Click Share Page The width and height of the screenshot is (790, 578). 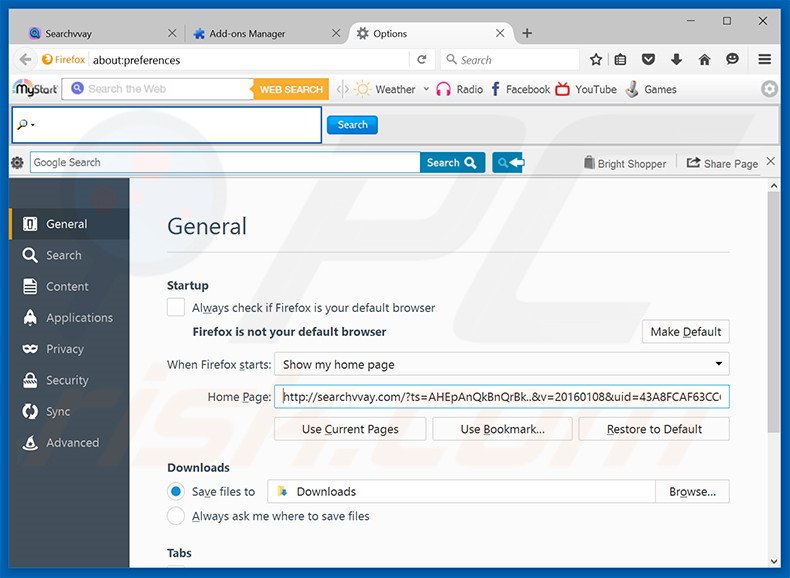[722, 163]
